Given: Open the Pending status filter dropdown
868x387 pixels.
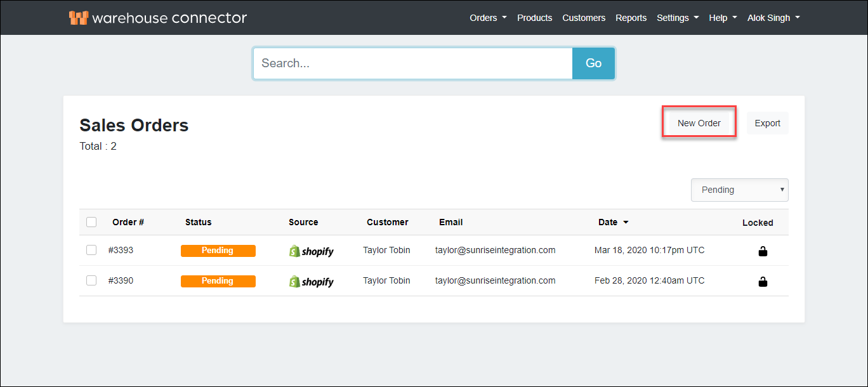Looking at the screenshot, I should [x=739, y=190].
